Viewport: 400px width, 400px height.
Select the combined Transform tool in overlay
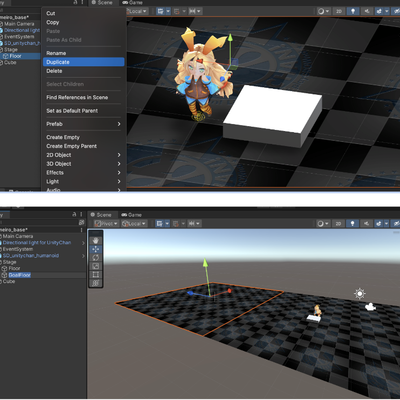pos(96,283)
